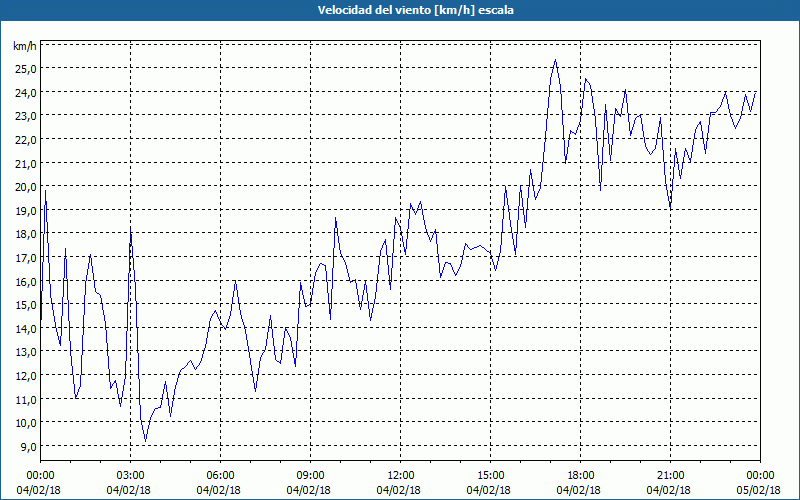
Task: Click the lowest dip of the blue wind line
Action: [x=145, y=441]
